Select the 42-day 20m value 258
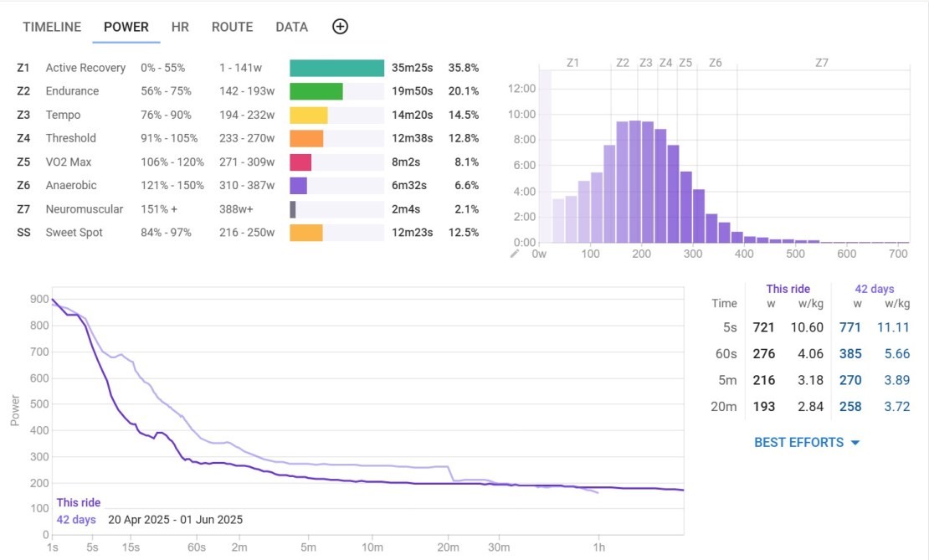The width and height of the screenshot is (929, 560). point(850,407)
